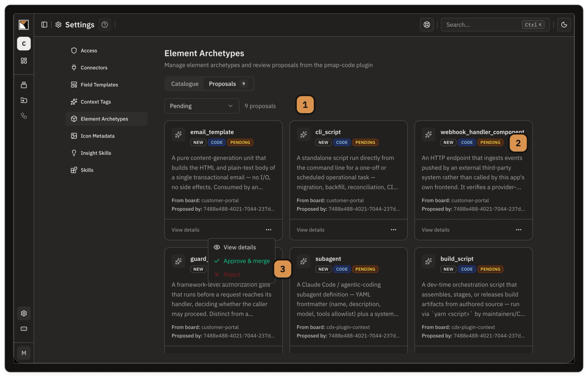Click the Field Templates layout icon

click(x=74, y=85)
